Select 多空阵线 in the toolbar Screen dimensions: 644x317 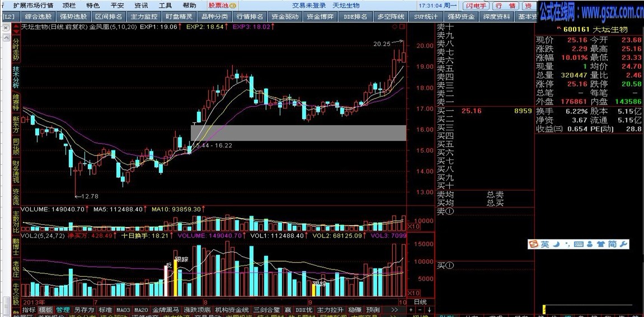pyautogui.click(x=391, y=17)
